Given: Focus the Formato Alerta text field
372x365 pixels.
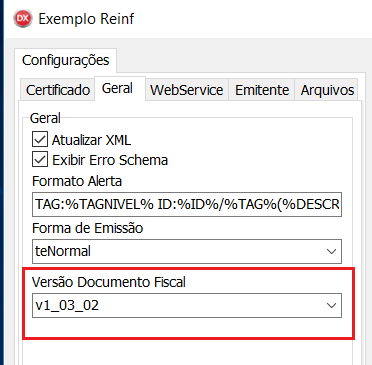Looking at the screenshot, I should click(x=187, y=204).
